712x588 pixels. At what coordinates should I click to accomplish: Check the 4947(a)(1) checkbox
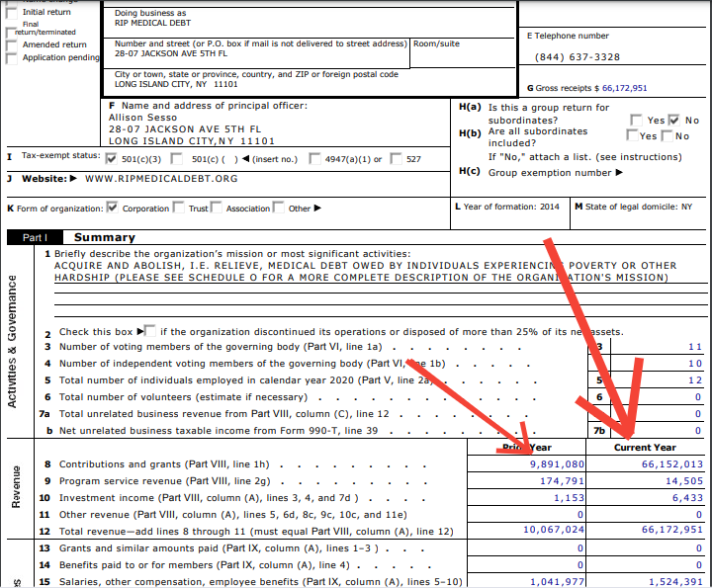314,158
